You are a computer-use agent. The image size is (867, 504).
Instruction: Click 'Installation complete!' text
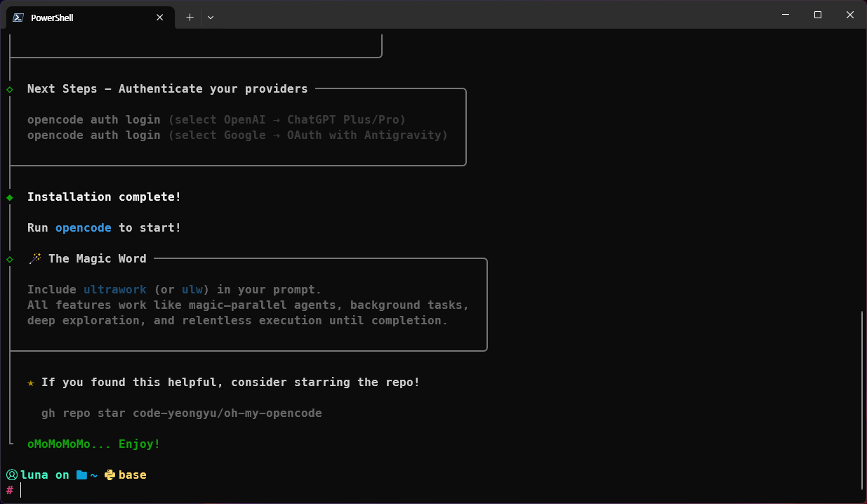click(104, 197)
